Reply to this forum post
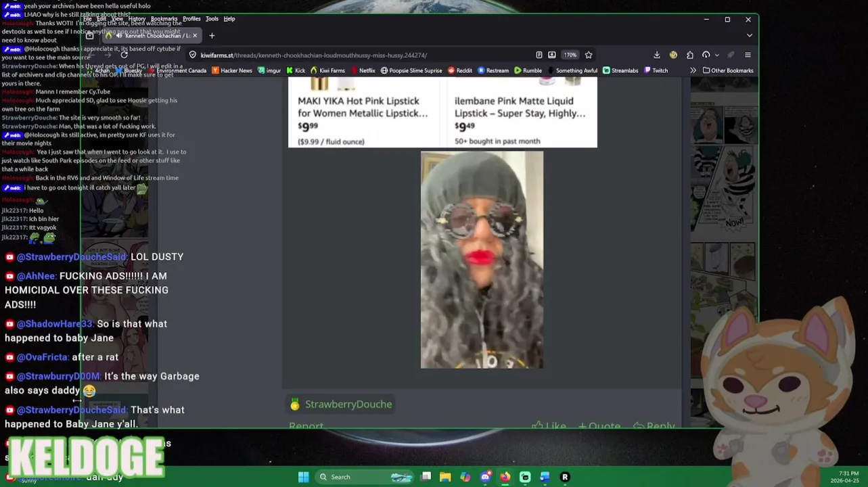 pos(654,425)
